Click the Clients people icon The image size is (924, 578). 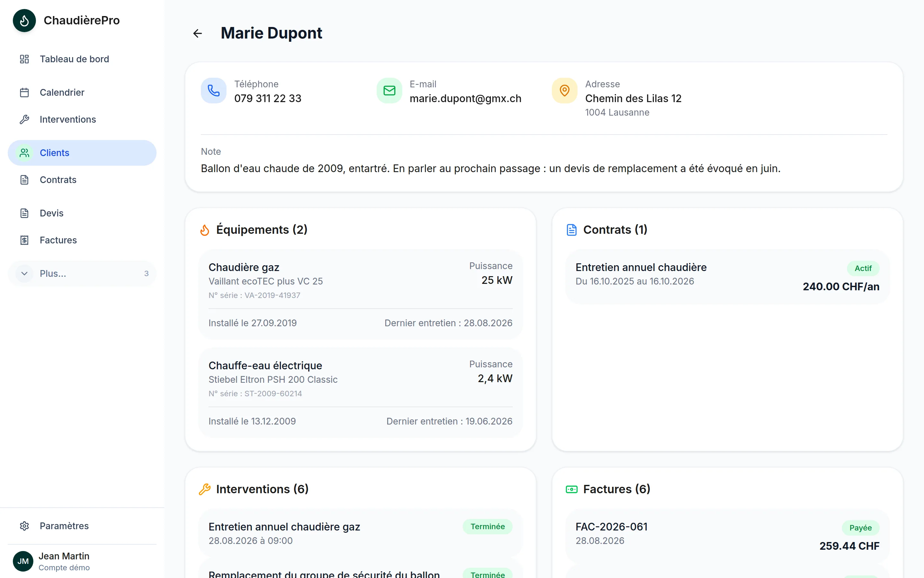click(24, 153)
